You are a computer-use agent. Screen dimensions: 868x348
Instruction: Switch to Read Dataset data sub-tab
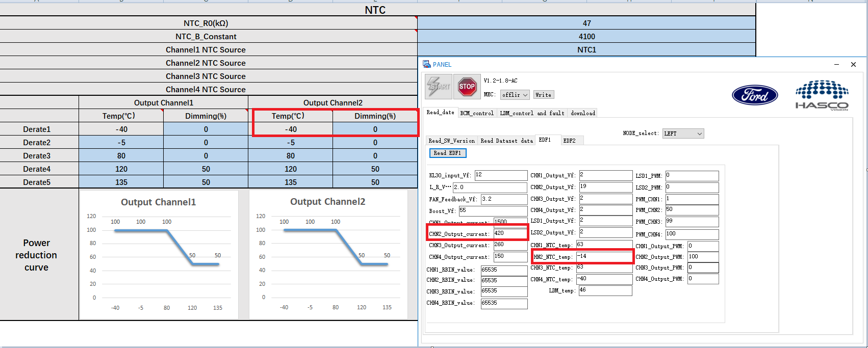point(506,141)
